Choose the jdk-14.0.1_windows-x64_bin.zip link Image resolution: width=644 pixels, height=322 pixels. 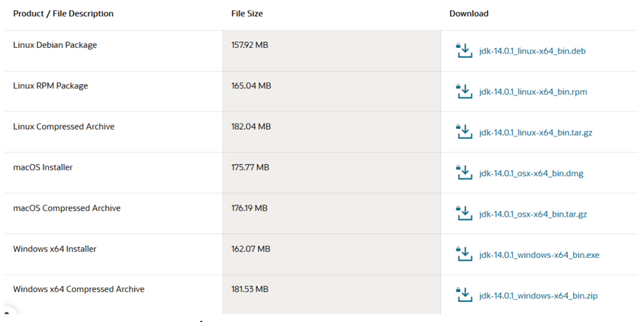coord(538,296)
